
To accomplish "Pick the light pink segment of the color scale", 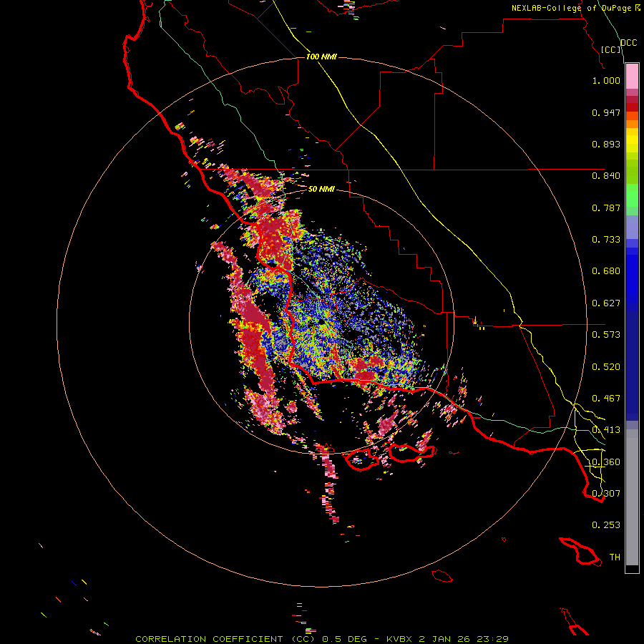I will [632, 77].
